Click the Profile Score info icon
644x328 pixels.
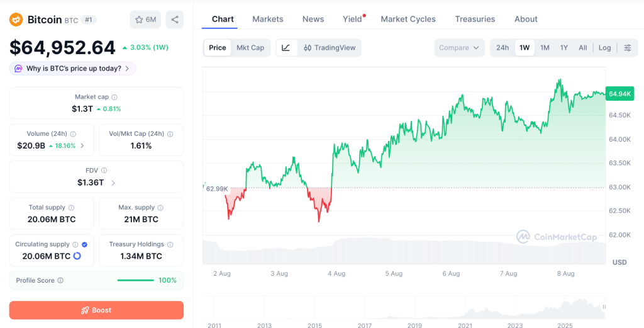click(x=60, y=280)
